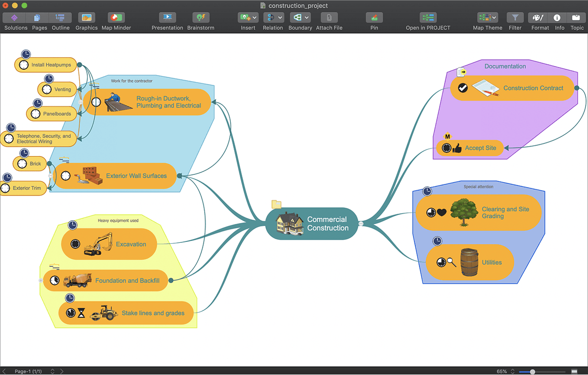
Task: Toggle the Outline panel
Action: pyautogui.click(x=61, y=18)
